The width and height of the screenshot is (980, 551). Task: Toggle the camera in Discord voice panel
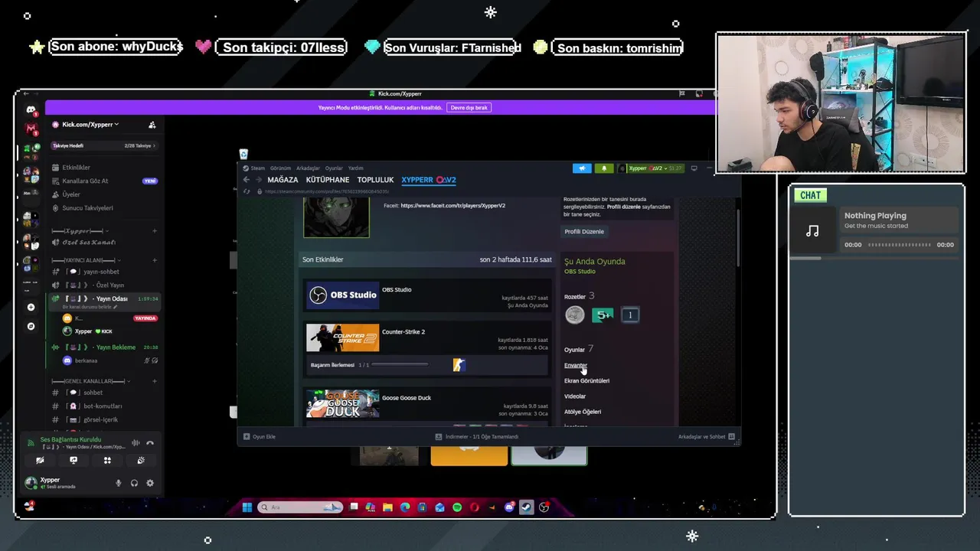tap(40, 461)
